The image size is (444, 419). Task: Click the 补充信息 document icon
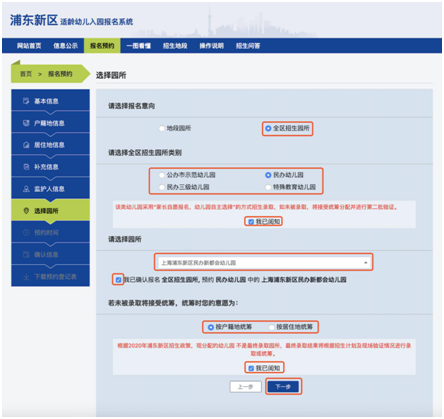coord(26,167)
